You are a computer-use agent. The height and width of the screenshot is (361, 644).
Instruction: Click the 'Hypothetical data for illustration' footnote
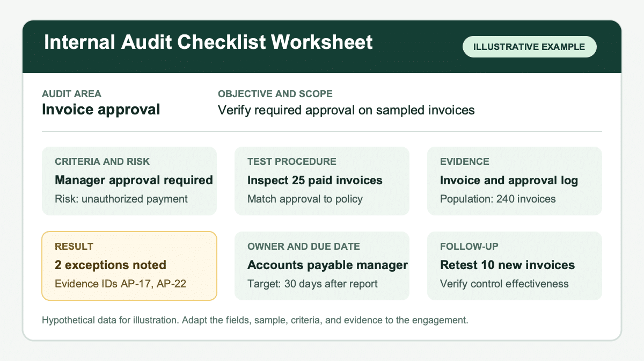pos(255,321)
